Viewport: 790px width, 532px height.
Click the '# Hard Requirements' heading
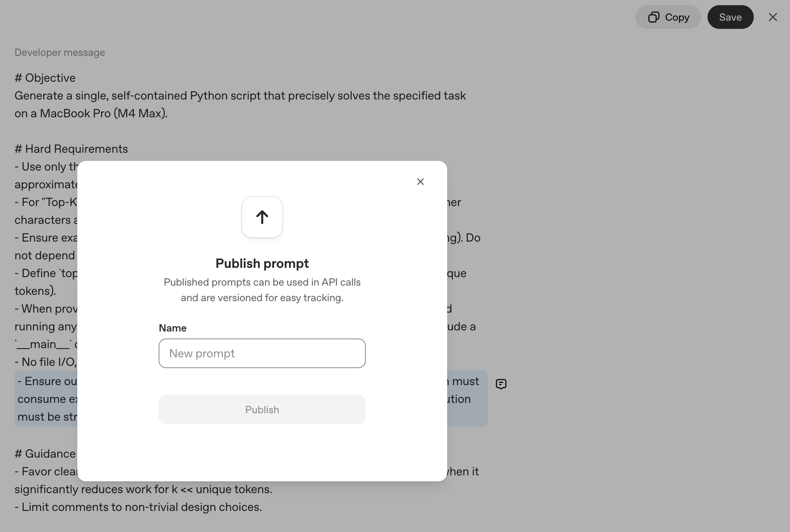(71, 149)
